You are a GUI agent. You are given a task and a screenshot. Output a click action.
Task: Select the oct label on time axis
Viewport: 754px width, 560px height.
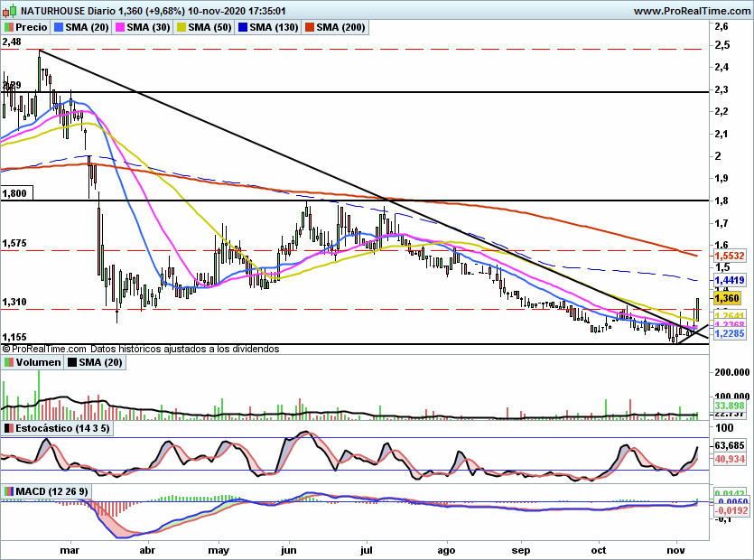pyautogui.click(x=599, y=550)
